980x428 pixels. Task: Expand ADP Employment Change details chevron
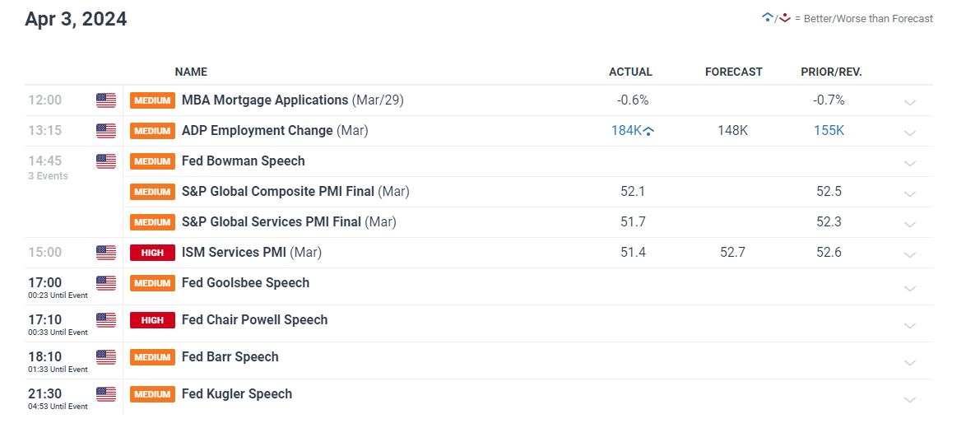click(x=910, y=133)
